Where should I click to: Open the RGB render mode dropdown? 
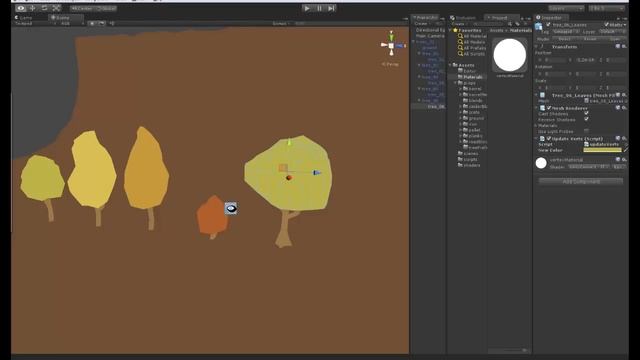[x=72, y=24]
